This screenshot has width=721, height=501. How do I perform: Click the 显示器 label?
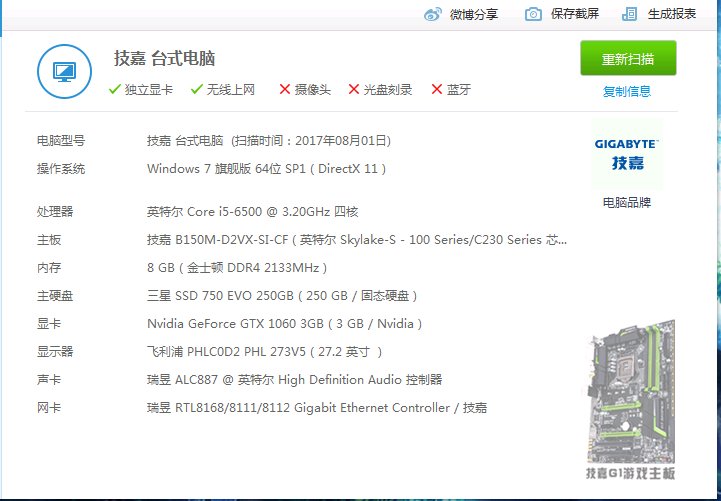[55, 352]
